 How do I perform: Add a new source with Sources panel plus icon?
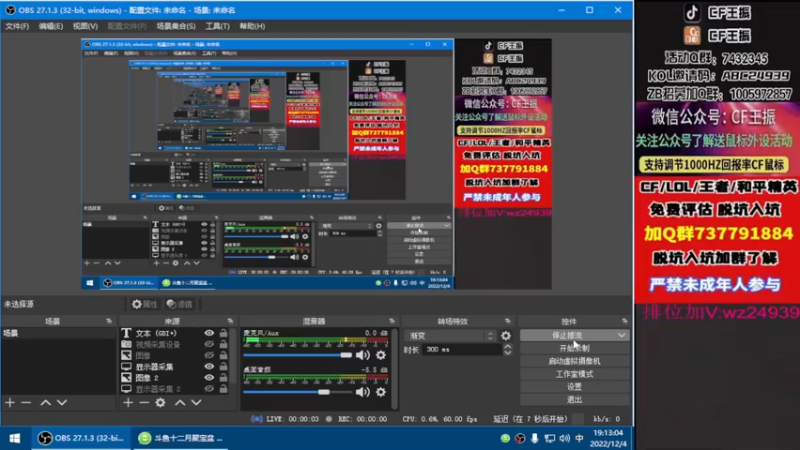(x=128, y=403)
